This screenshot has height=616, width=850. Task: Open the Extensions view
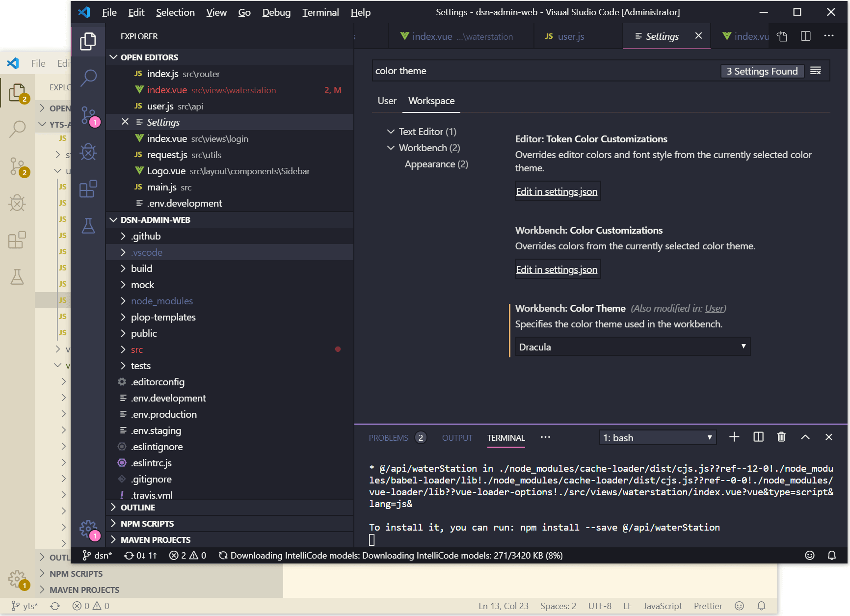pyautogui.click(x=88, y=189)
